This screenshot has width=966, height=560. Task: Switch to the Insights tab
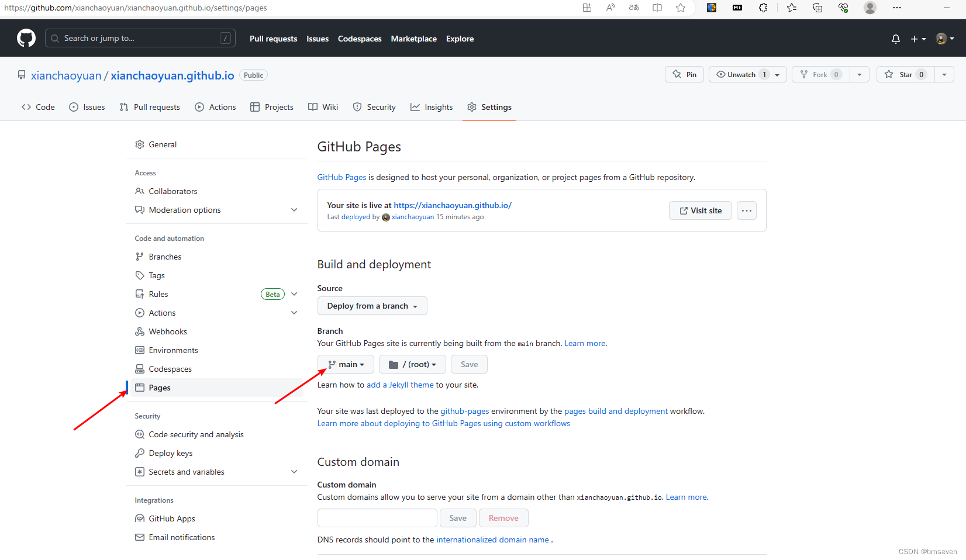click(432, 107)
